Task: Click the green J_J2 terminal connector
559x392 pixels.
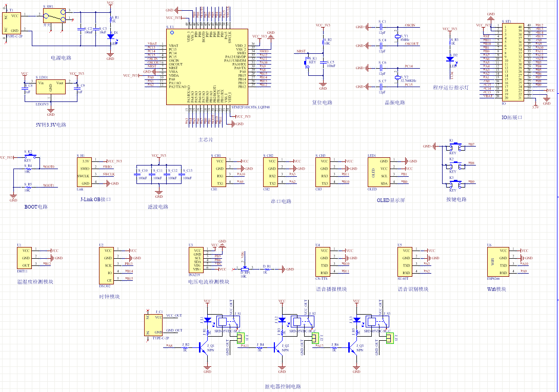Action: point(315,338)
